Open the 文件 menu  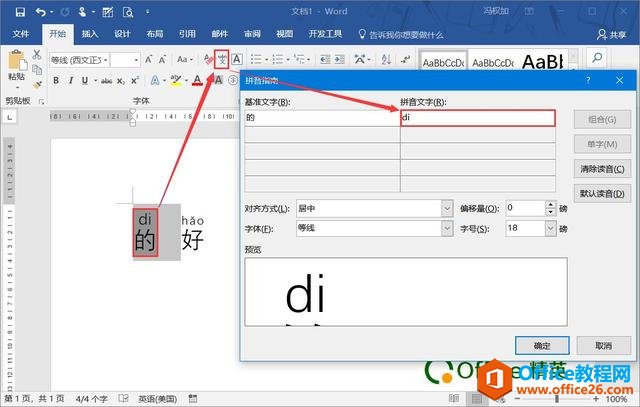(x=21, y=33)
